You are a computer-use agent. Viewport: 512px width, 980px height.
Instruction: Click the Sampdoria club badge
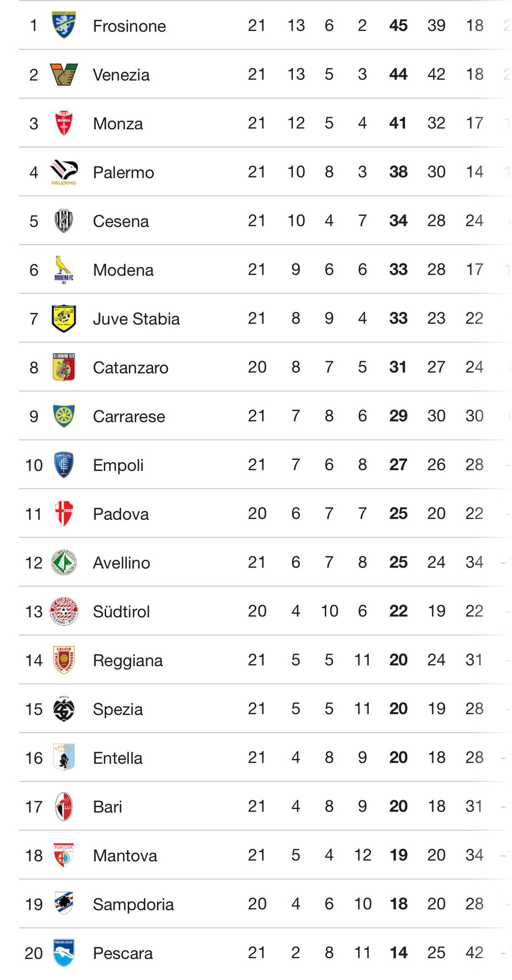coord(64,904)
